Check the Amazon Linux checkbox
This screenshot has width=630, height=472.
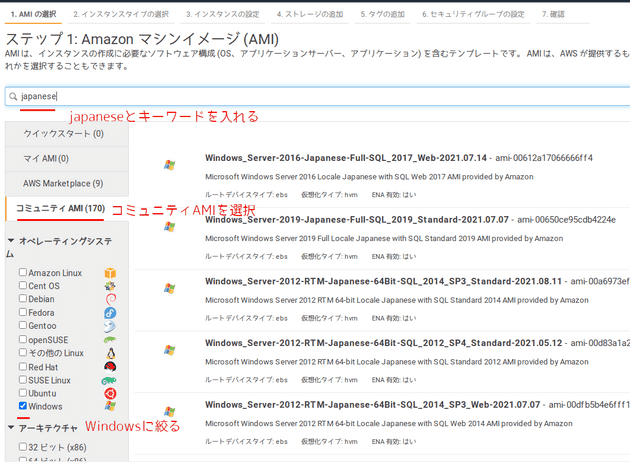click(x=23, y=272)
